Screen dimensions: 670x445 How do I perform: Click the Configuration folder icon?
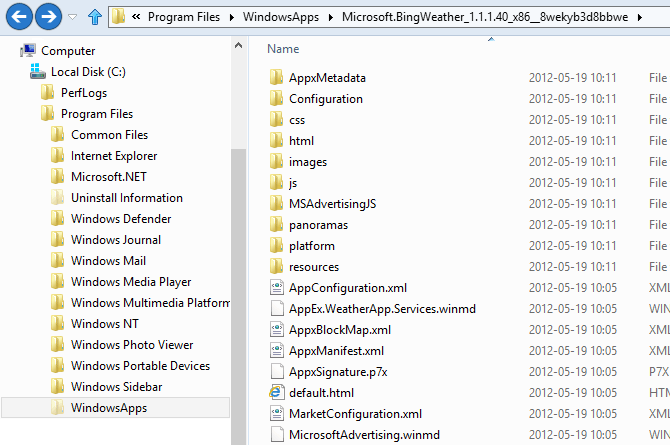click(276, 98)
